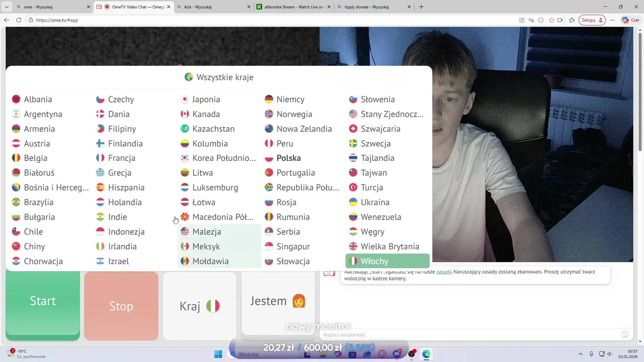Choose Hiszpania country
This screenshot has height=362, width=644.
click(120, 188)
